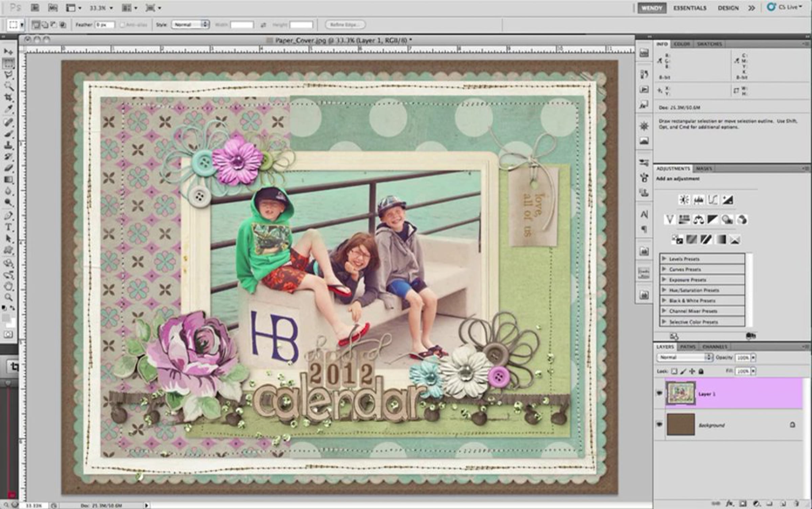Click the Refine Edge button
The width and height of the screenshot is (812, 509).
[344, 25]
